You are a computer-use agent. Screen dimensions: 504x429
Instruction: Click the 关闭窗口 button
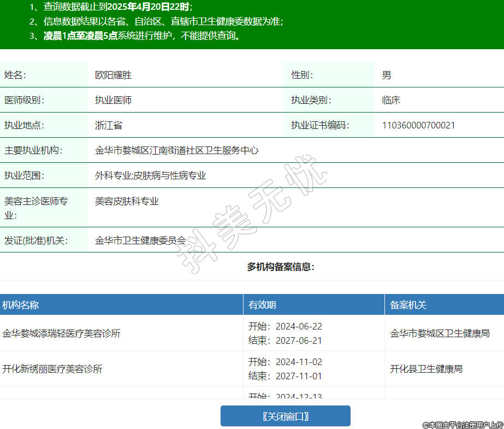click(285, 416)
